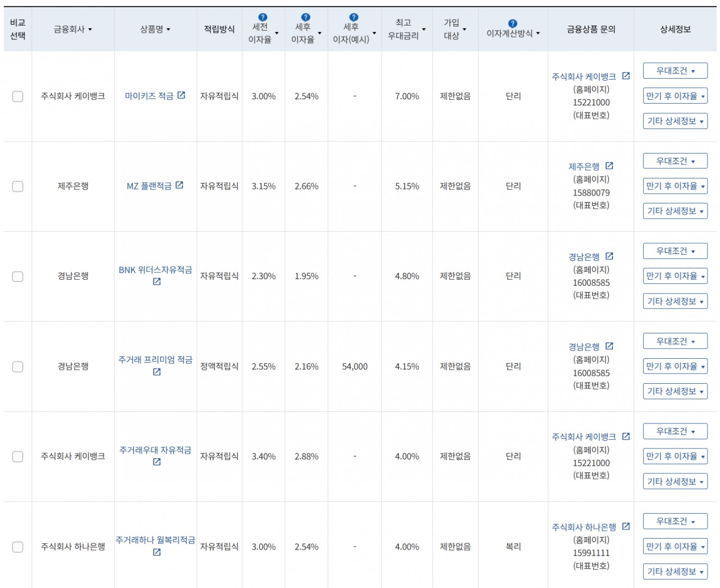Tick compare checkbox for 주거래우대 자유적금
720x588 pixels.
pyautogui.click(x=18, y=457)
